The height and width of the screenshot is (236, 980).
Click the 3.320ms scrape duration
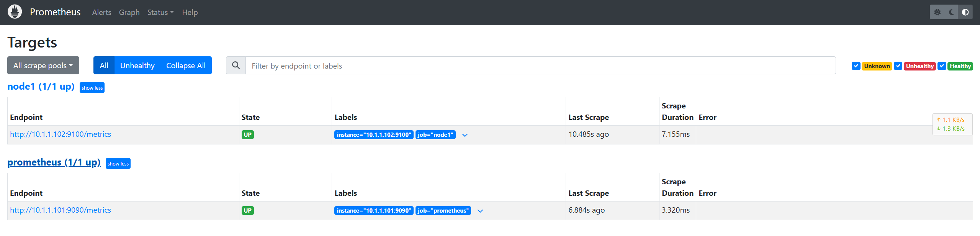click(x=676, y=210)
